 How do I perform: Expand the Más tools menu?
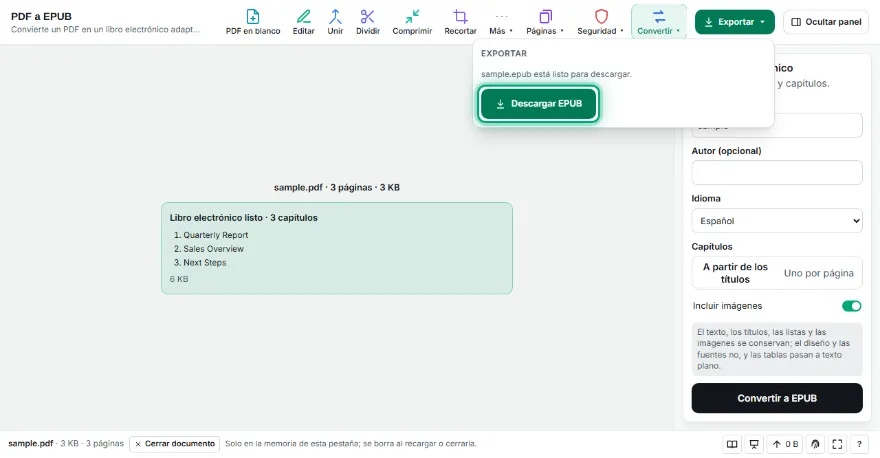coord(501,22)
